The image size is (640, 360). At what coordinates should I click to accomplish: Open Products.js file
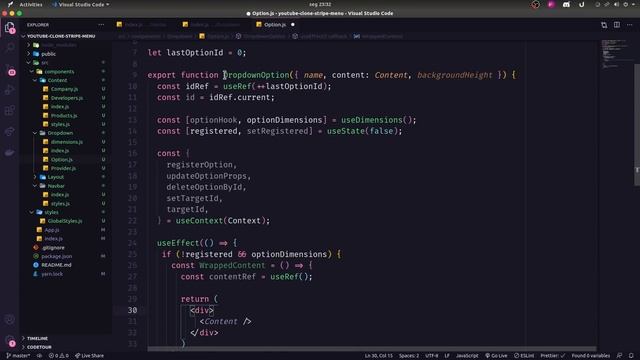64,116
